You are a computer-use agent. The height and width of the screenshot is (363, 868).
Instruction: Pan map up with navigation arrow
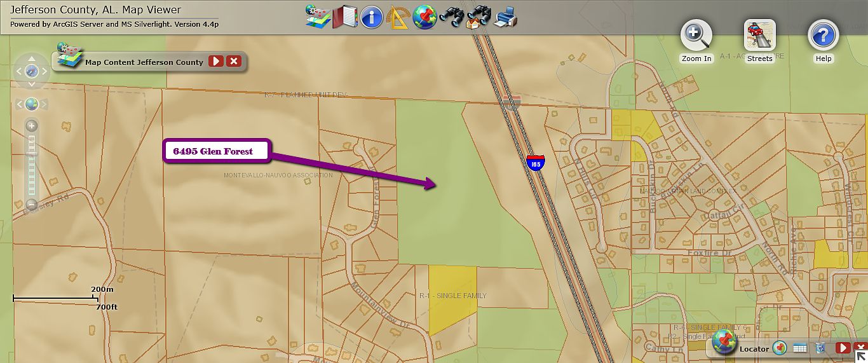(32, 59)
